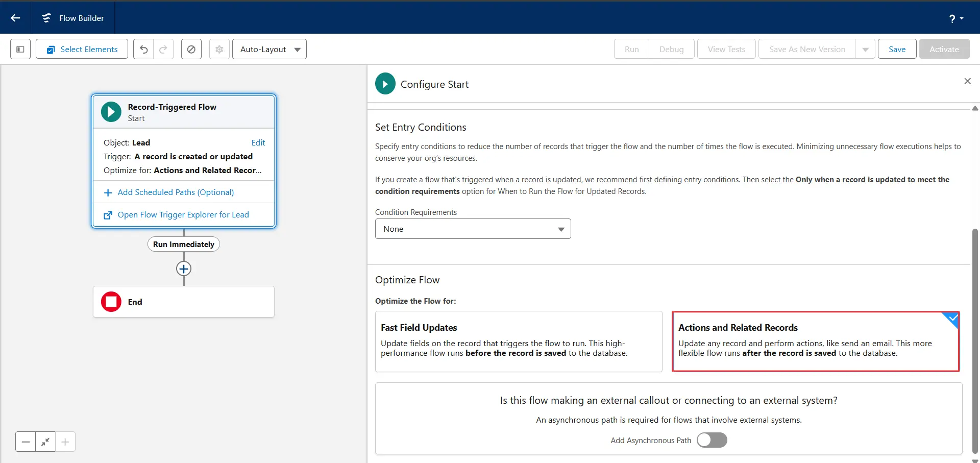Viewport: 980px width, 463px height.
Task: Click the Run button
Action: point(631,49)
